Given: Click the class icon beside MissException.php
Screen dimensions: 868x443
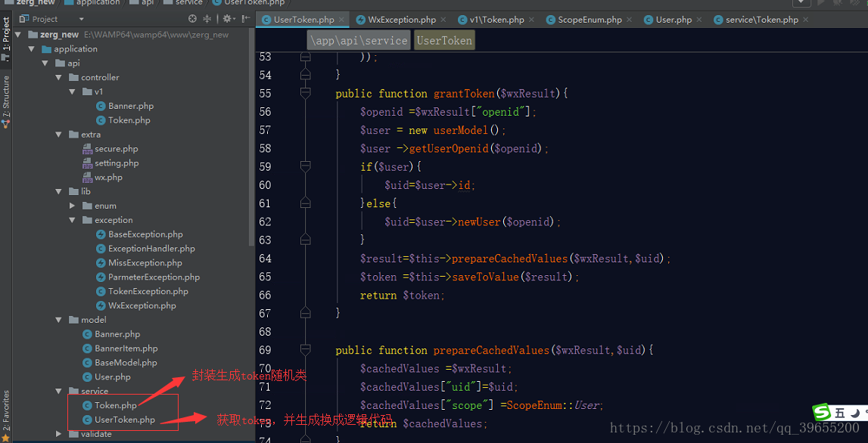Looking at the screenshot, I should click(101, 263).
